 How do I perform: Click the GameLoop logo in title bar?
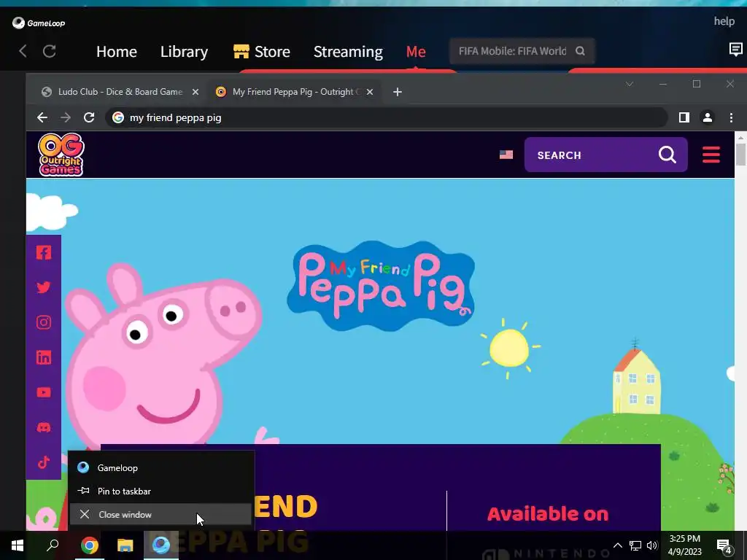click(x=39, y=23)
